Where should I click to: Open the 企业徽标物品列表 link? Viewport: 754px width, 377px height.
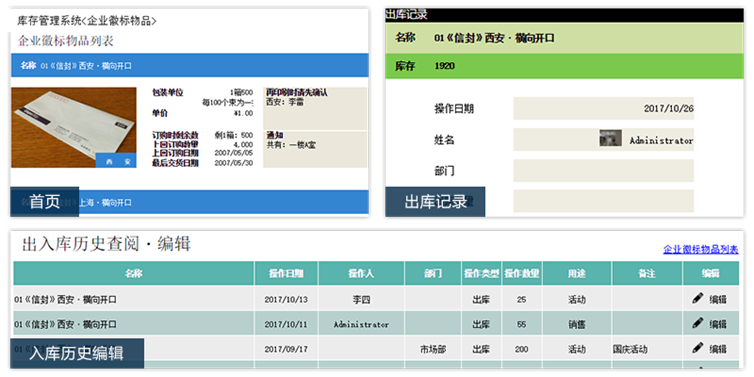(701, 250)
